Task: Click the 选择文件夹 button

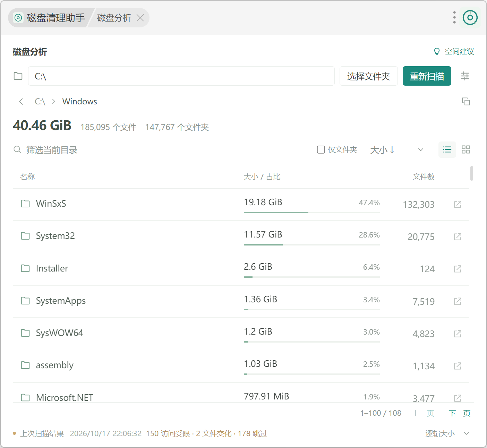Action: click(368, 76)
